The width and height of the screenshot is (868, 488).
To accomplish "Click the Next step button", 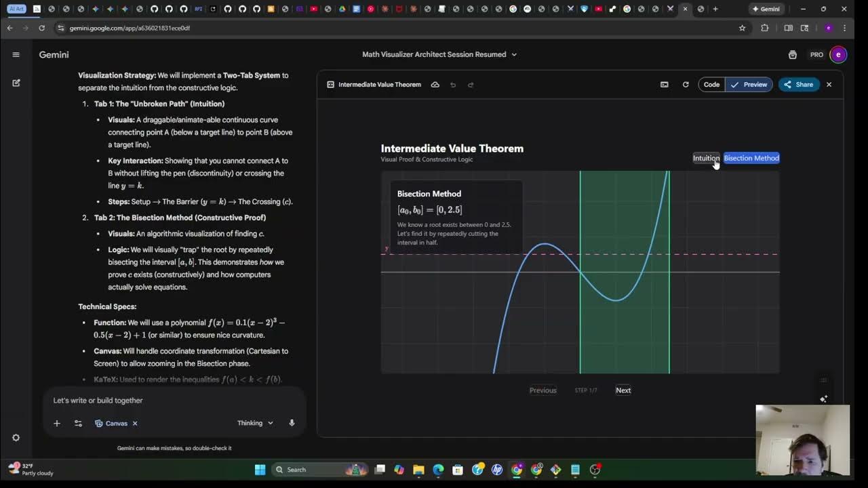I will tap(623, 390).
